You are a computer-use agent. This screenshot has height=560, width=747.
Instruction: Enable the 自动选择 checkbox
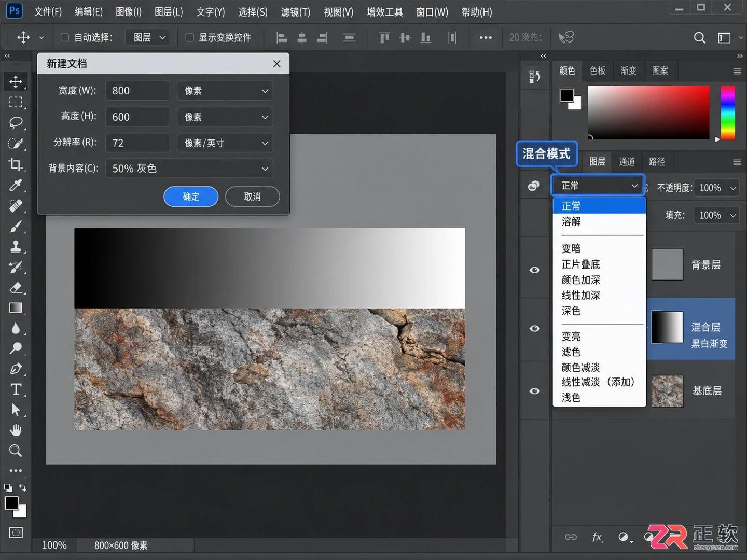[x=65, y=37]
